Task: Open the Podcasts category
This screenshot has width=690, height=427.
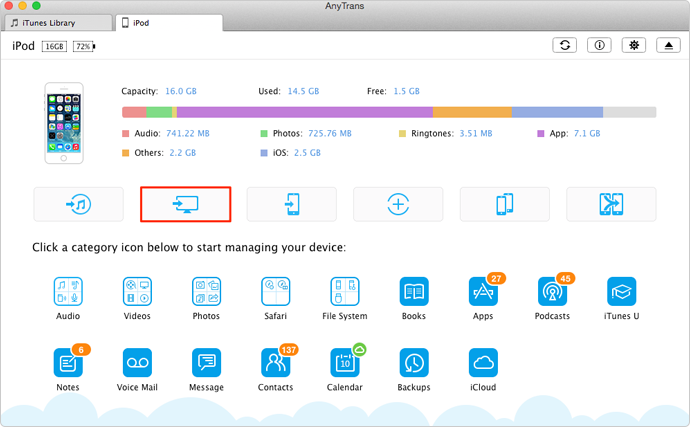Action: (552, 298)
